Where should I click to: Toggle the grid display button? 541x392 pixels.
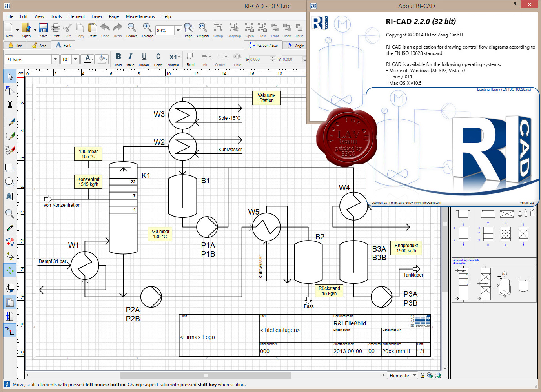10,302
